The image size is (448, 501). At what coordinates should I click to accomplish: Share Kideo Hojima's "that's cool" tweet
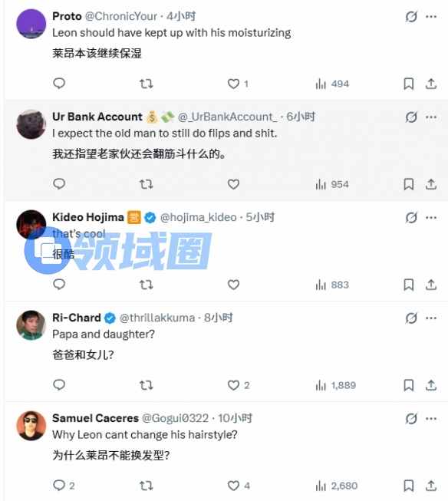point(431,285)
